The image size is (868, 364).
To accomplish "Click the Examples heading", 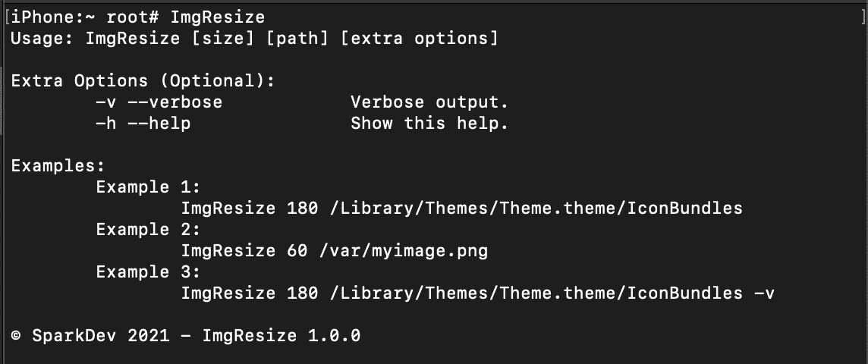I will (x=58, y=166).
